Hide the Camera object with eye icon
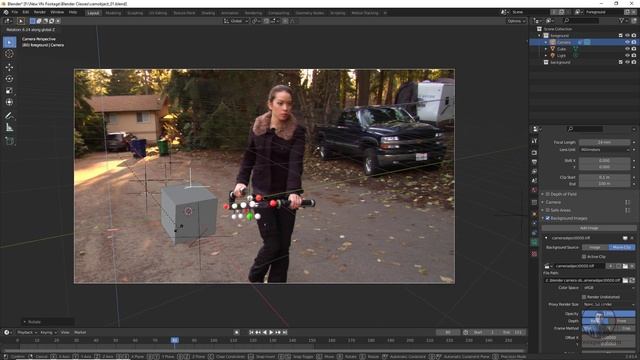The image size is (640, 360). 627,42
